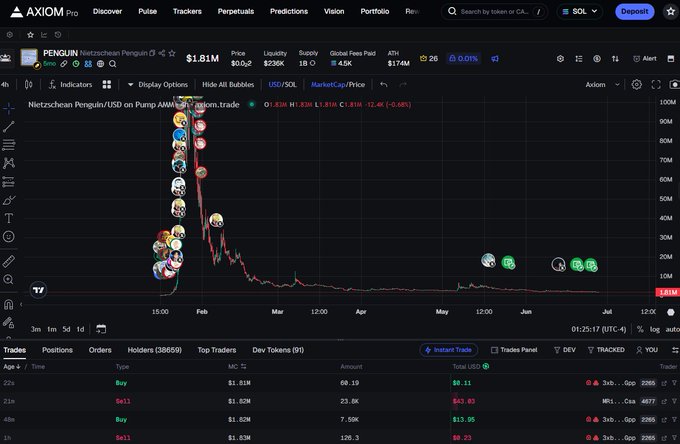Click the token search field
This screenshot has height=444, width=680.
[x=495, y=12]
